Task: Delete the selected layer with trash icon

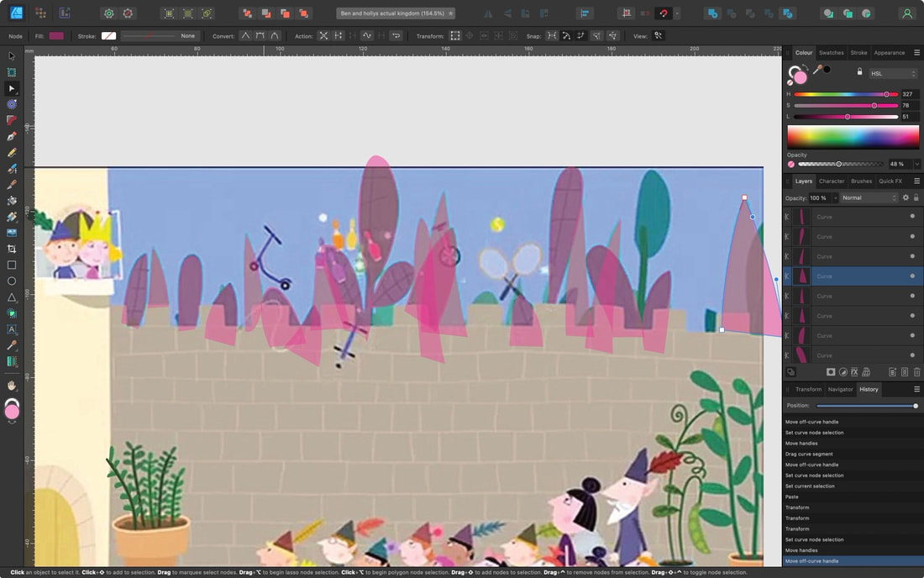Action: [916, 372]
